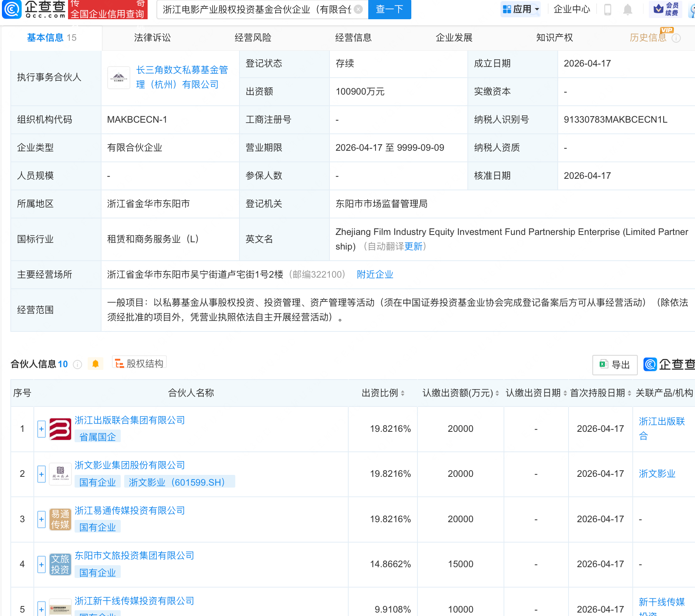Expand the 浙文影业集团股份有限公司 partner row

(41, 474)
